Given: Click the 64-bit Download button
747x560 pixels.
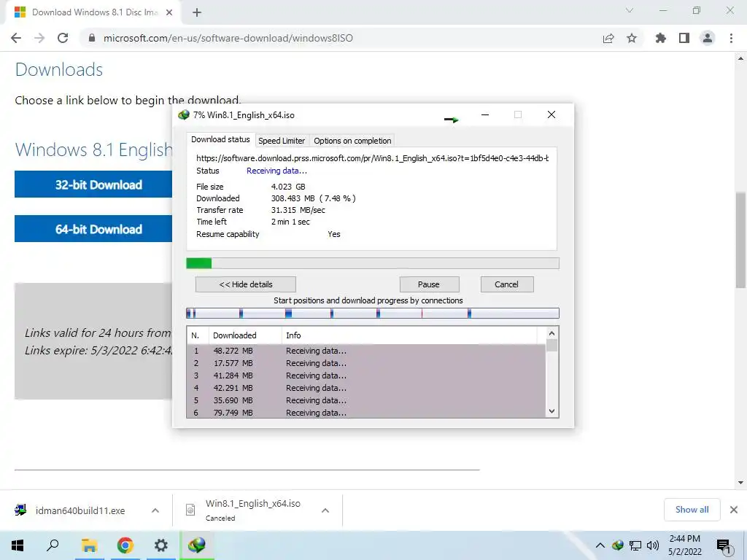Looking at the screenshot, I should [x=93, y=229].
